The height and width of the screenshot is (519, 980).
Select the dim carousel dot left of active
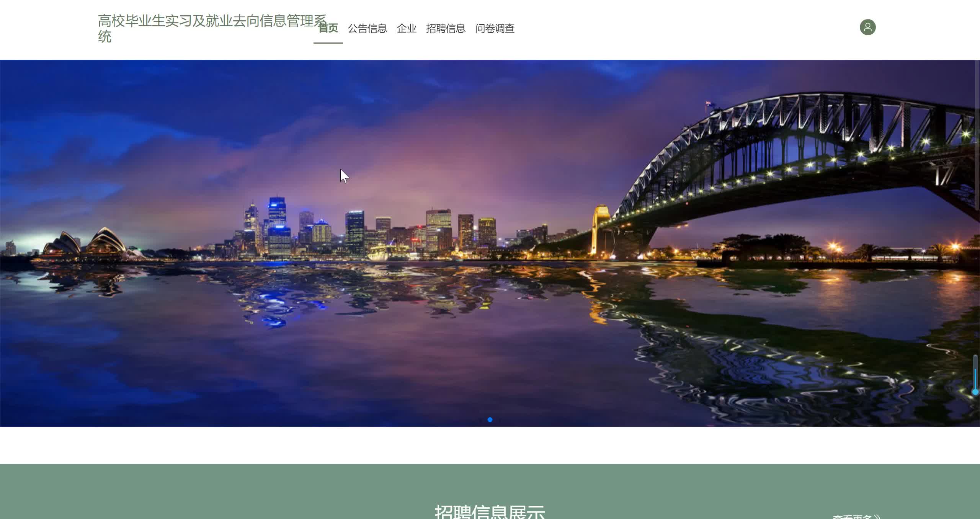click(x=480, y=419)
